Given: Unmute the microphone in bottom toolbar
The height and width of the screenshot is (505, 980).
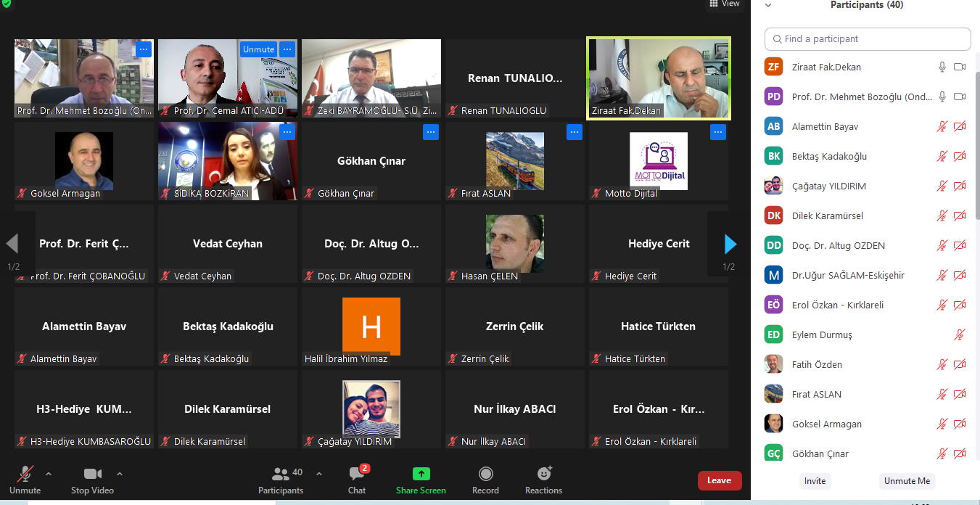Looking at the screenshot, I should [25, 475].
